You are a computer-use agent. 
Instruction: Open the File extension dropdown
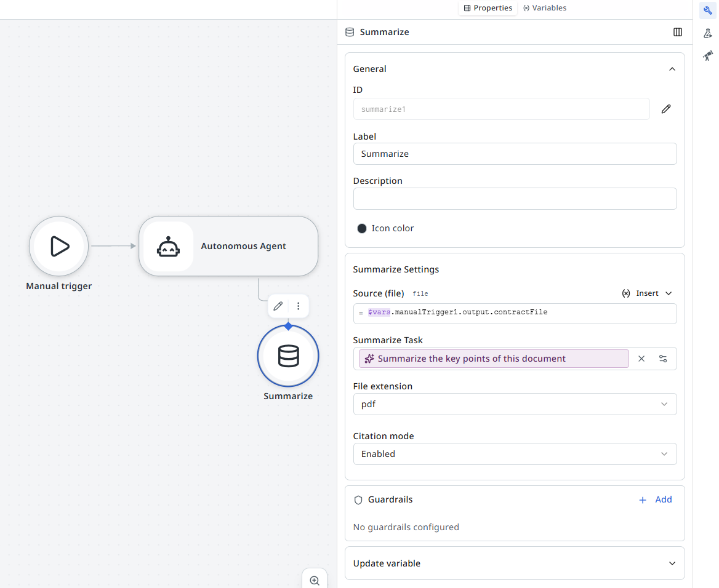(x=515, y=404)
